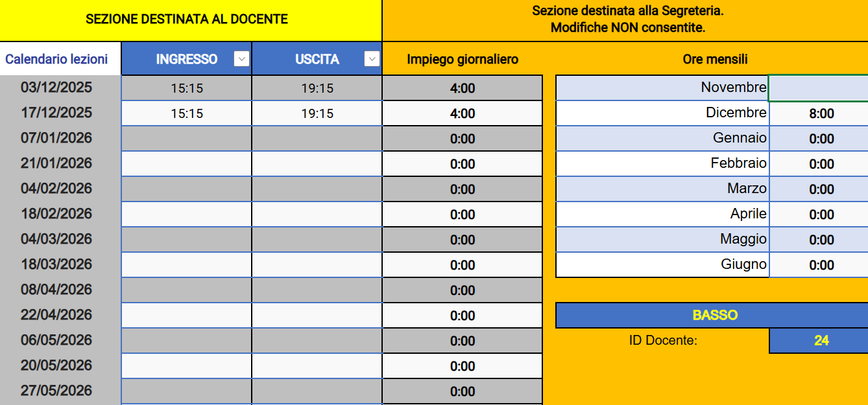
Task: Select the Gennaio month label cell
Action: (x=662, y=138)
